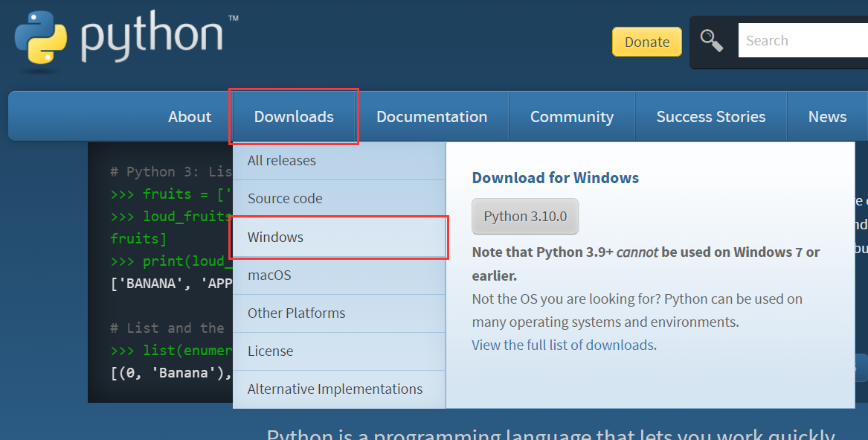Open the News menu

coord(827,117)
